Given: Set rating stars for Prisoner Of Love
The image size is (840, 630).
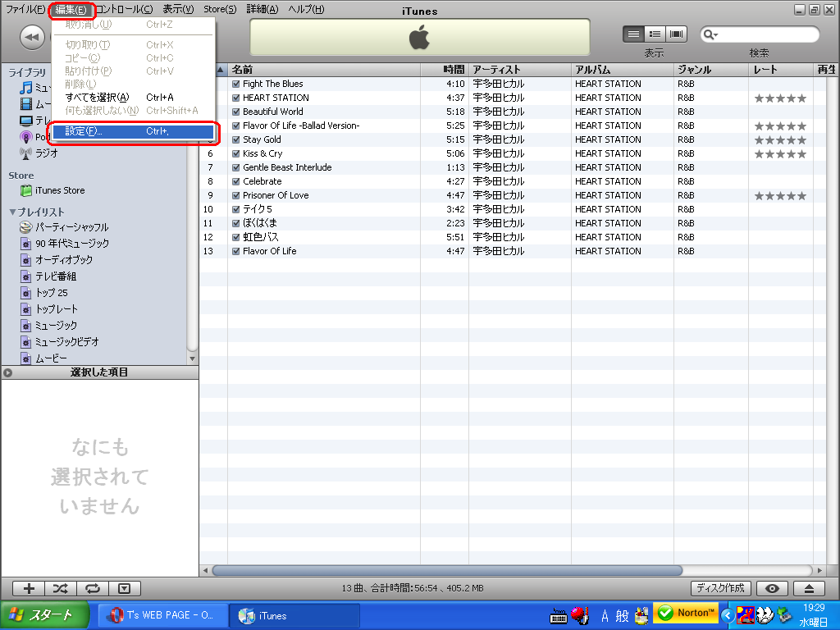Looking at the screenshot, I should pos(780,196).
